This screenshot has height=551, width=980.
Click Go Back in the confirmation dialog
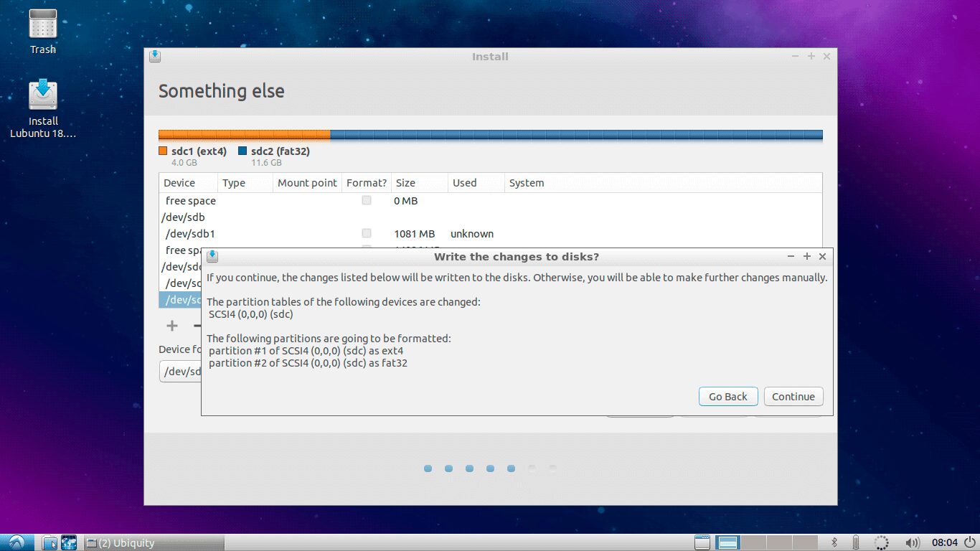coord(727,396)
